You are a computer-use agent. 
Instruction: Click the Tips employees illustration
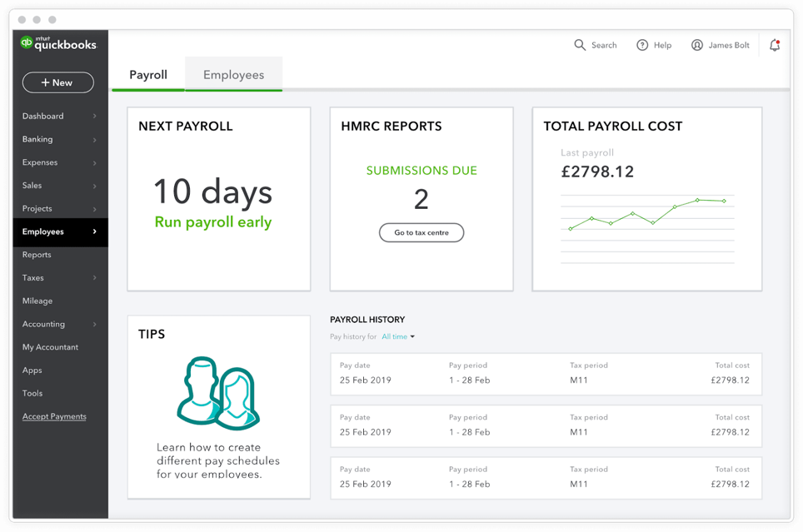pos(218,392)
